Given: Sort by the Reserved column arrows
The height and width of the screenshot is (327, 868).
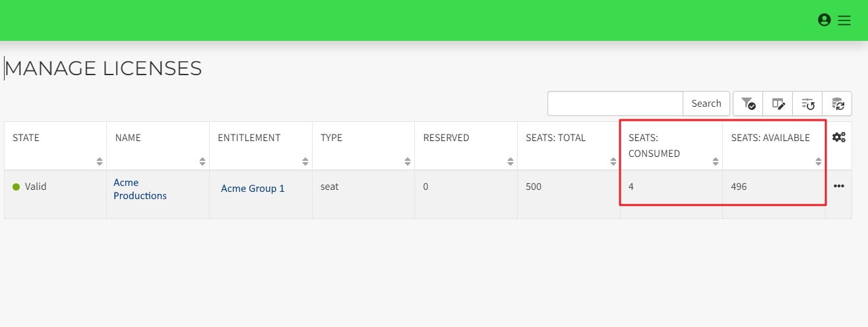Looking at the screenshot, I should (x=511, y=162).
